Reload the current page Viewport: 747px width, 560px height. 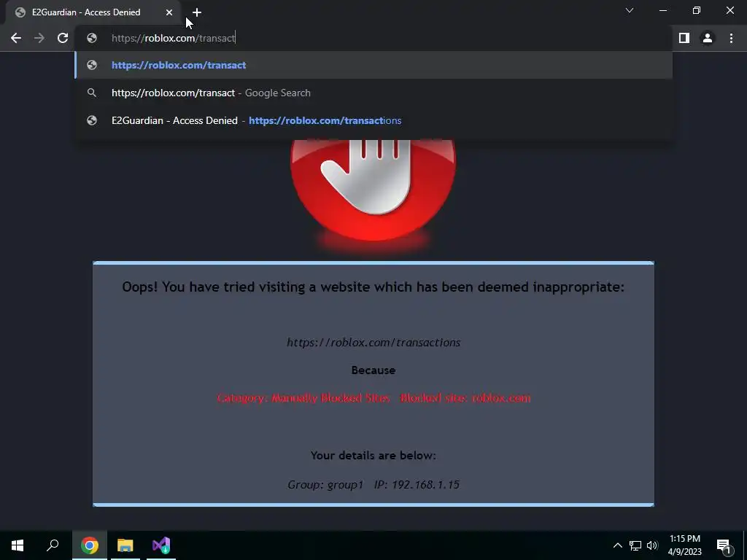tap(63, 38)
